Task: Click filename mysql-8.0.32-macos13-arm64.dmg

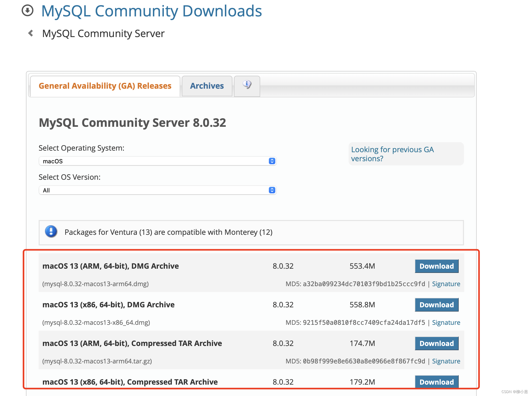Action: tap(96, 284)
